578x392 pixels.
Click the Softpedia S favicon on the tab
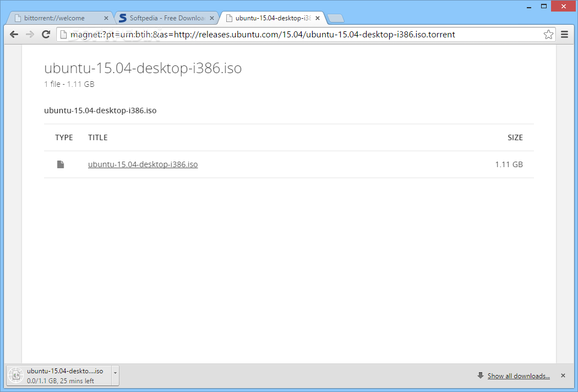coord(123,18)
